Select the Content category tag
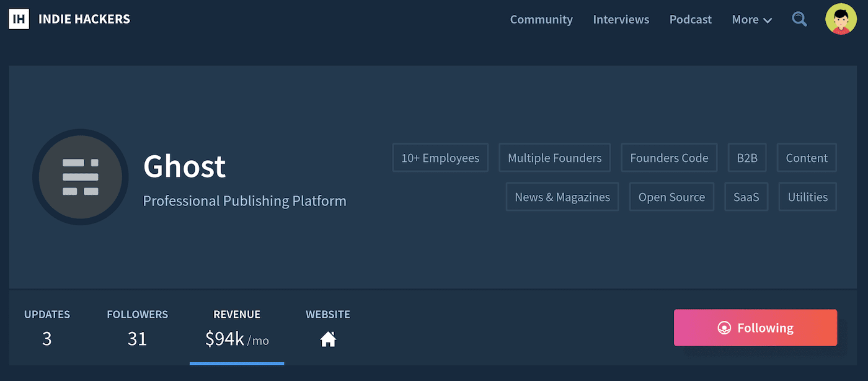The width and height of the screenshot is (868, 381). point(807,158)
